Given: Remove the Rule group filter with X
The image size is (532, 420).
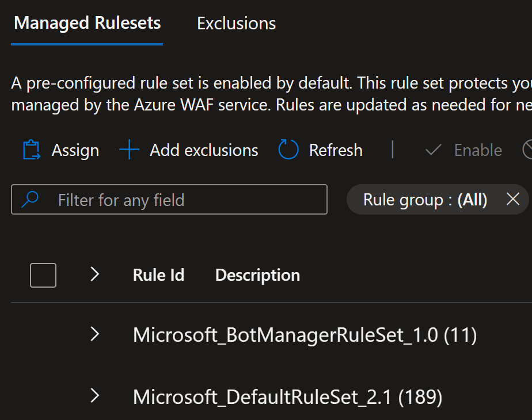Looking at the screenshot, I should (x=512, y=199).
